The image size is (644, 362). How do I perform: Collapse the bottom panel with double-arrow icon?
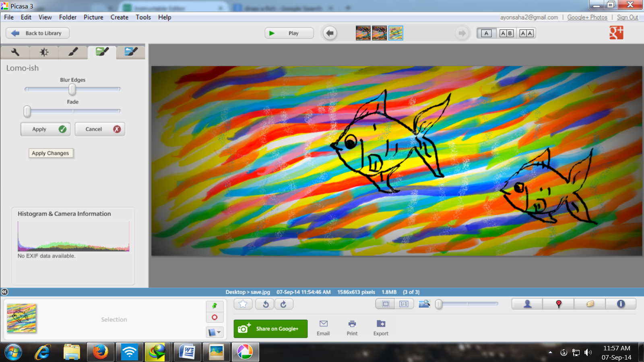4,292
